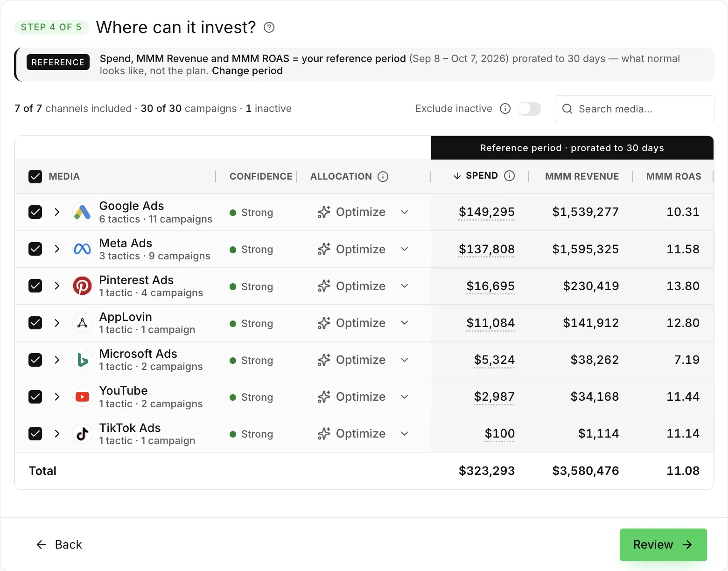Click the Meta Ads logo icon
Viewport: 728px width, 571px height.
(83, 249)
